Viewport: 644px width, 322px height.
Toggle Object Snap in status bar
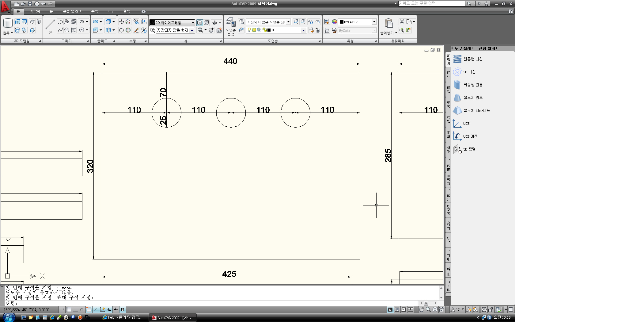(x=89, y=309)
